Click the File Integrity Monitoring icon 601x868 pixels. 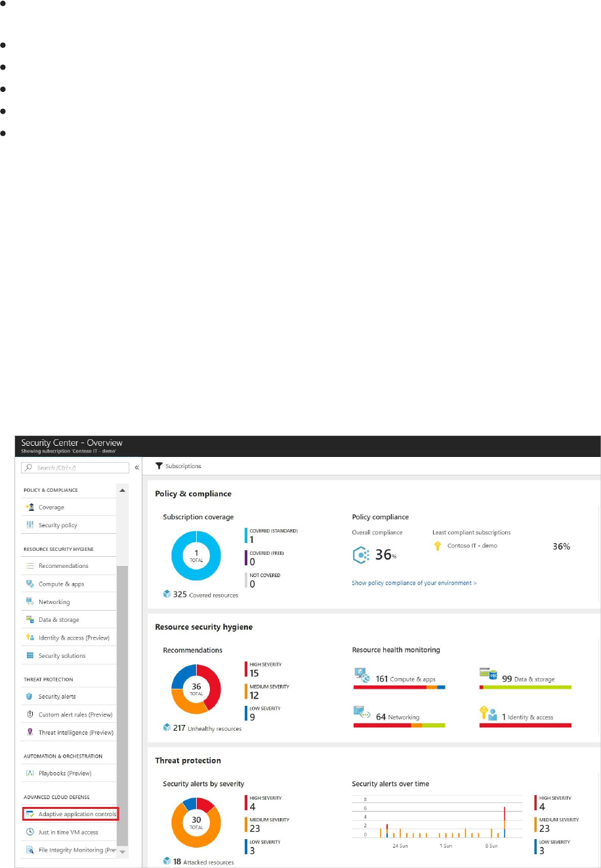[30, 850]
